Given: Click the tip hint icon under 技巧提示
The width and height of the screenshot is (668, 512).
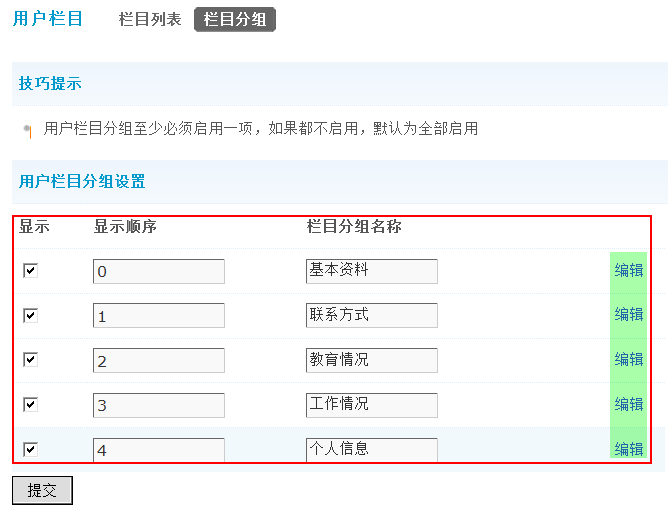Looking at the screenshot, I should [27, 130].
